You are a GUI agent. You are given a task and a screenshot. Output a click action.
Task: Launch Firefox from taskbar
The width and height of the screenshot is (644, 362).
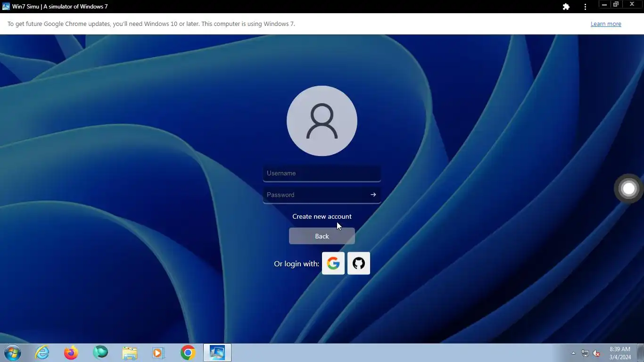[x=71, y=353]
